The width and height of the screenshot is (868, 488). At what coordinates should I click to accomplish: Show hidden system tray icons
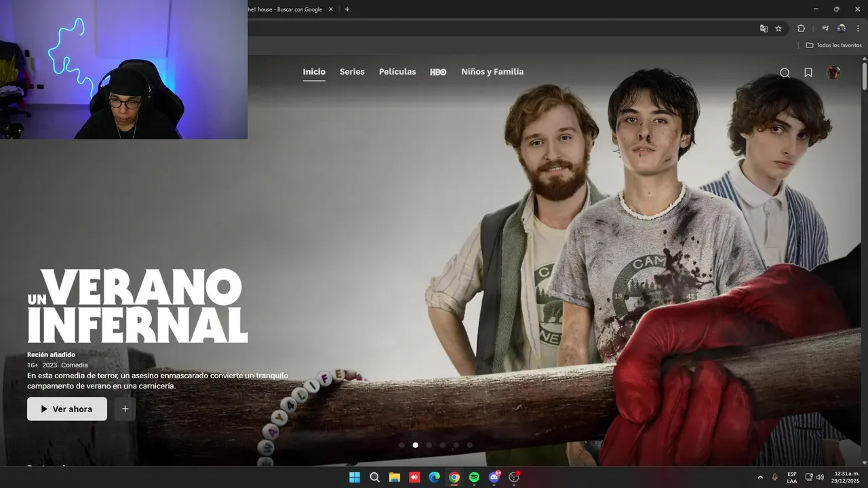[760, 477]
